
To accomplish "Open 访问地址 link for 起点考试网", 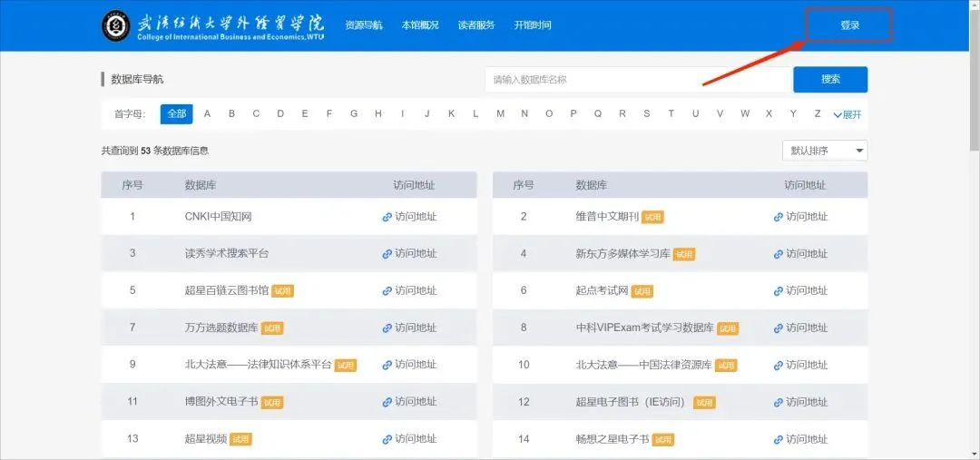I will click(800, 290).
